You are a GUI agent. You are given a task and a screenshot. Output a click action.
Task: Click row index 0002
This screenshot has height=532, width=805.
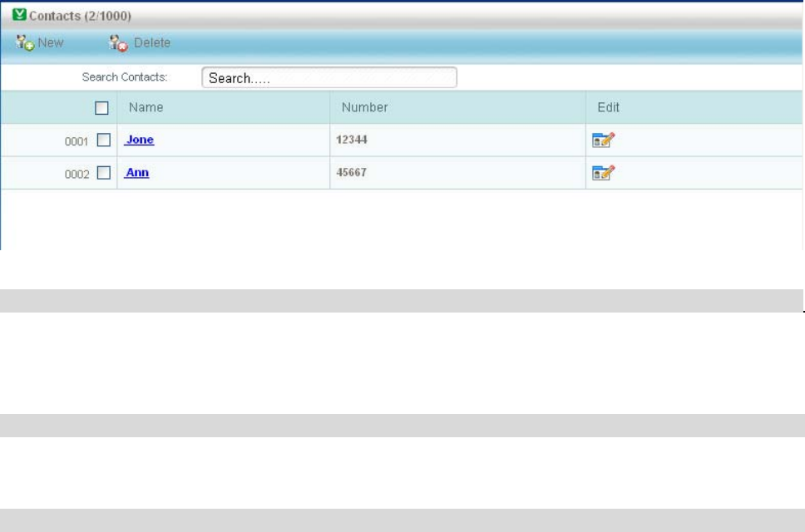point(77,175)
